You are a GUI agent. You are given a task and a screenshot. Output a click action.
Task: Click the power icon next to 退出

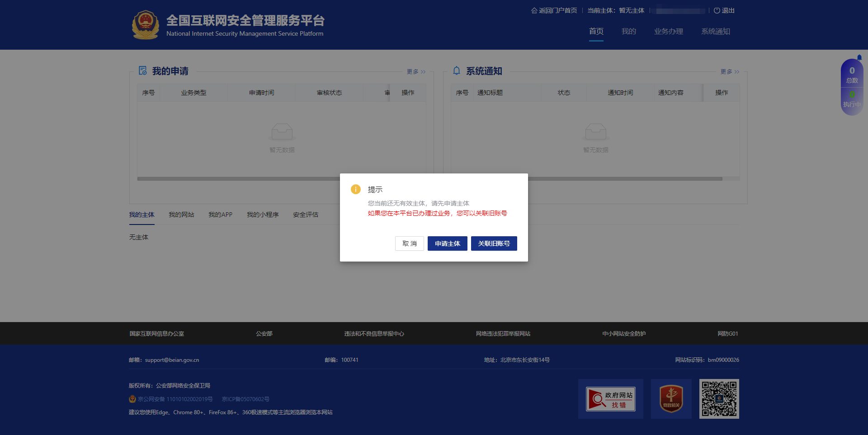(x=716, y=10)
